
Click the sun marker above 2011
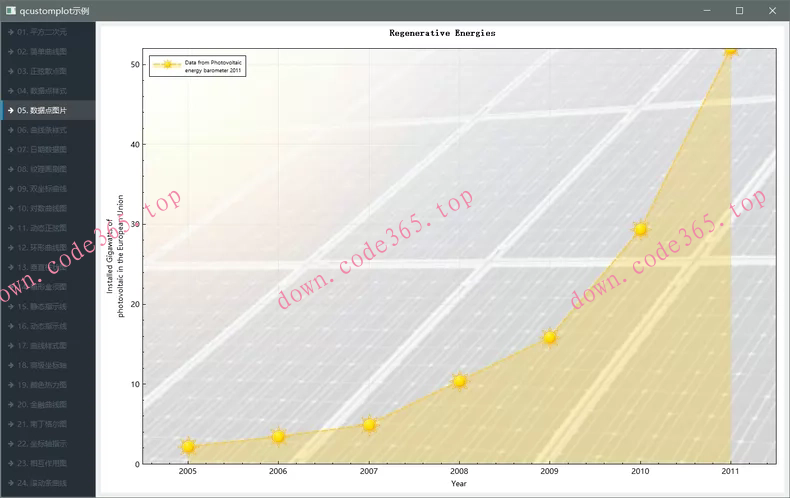pos(730,48)
